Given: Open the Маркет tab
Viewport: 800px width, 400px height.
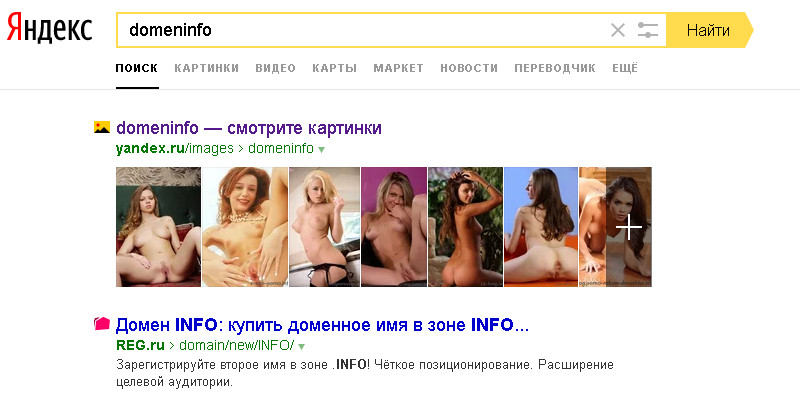Looking at the screenshot, I should (x=398, y=68).
